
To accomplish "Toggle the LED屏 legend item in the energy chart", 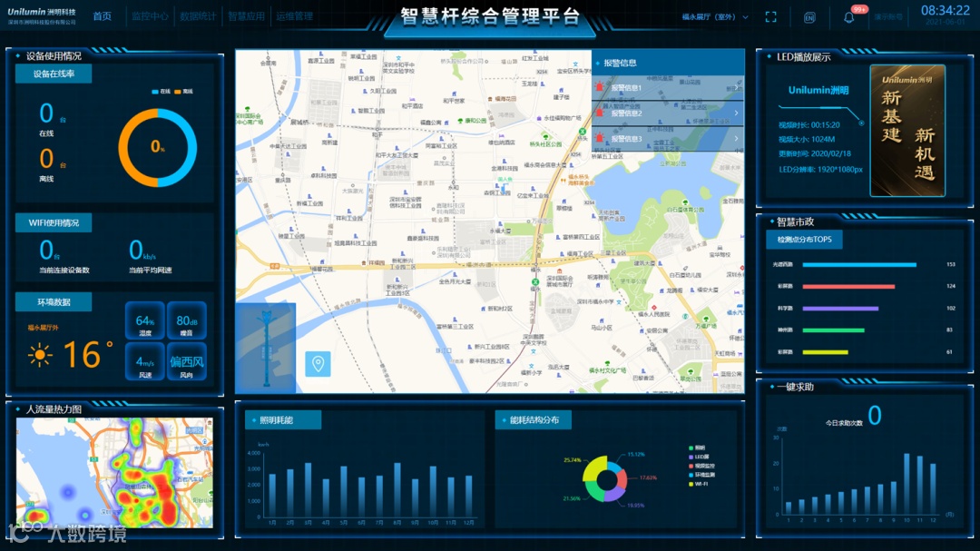I will click(x=699, y=457).
